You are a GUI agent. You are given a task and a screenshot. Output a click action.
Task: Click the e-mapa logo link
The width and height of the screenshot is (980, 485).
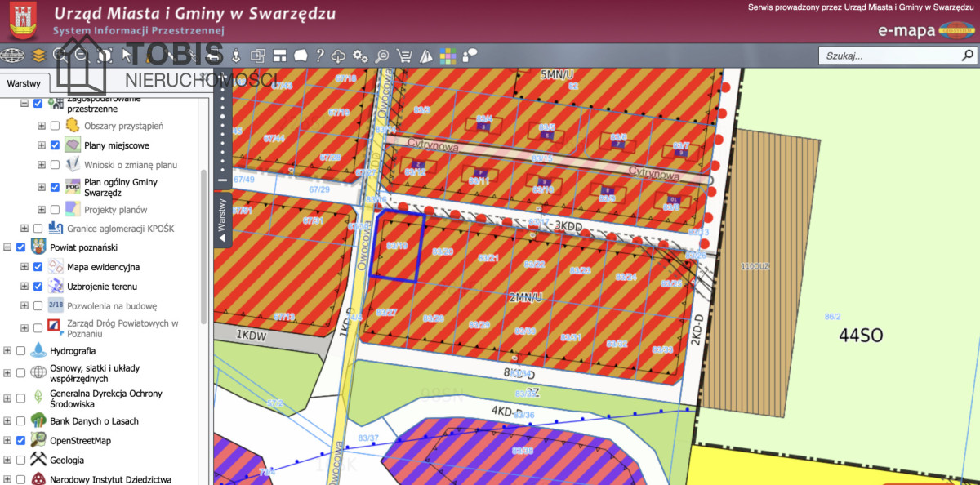[925, 31]
